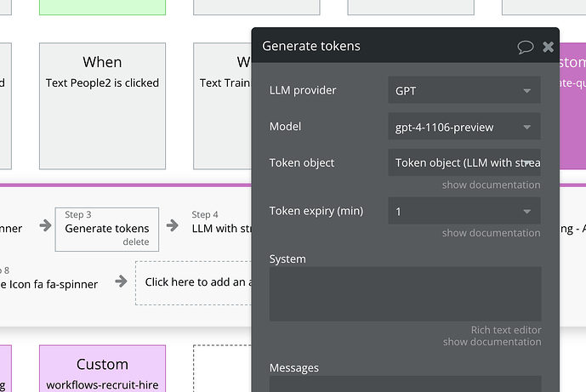Click the comment speech bubble icon

(526, 47)
